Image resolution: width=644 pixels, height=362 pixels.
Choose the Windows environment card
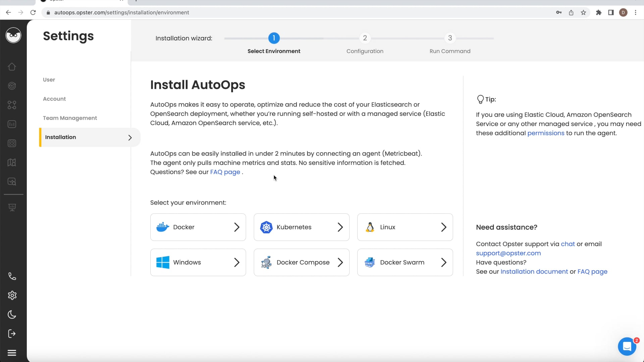click(198, 262)
